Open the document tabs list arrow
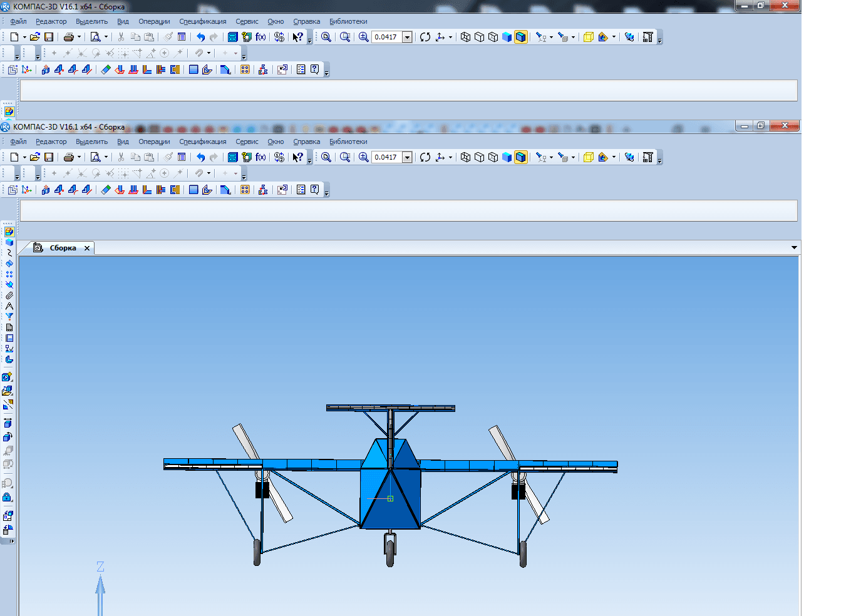The width and height of the screenshot is (851, 616). 794,248
